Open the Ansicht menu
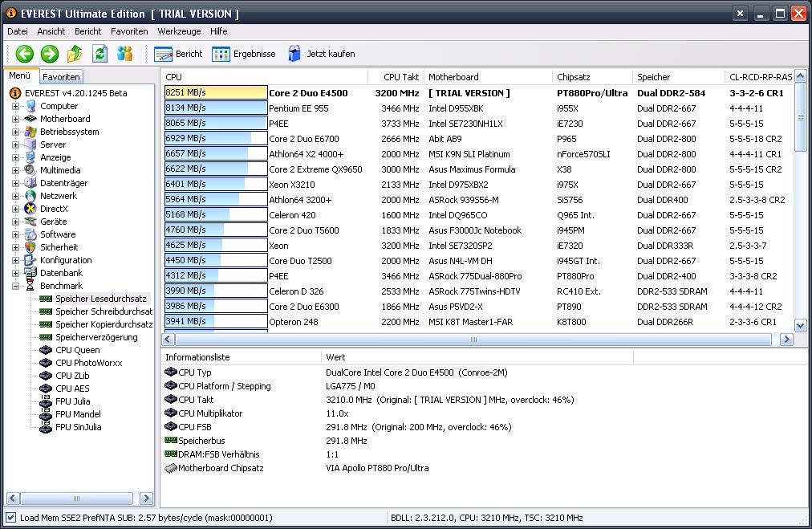This screenshot has height=529, width=812. click(51, 31)
